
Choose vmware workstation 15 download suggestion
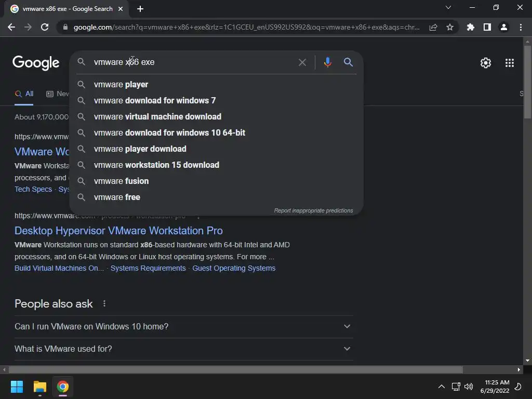(216, 165)
